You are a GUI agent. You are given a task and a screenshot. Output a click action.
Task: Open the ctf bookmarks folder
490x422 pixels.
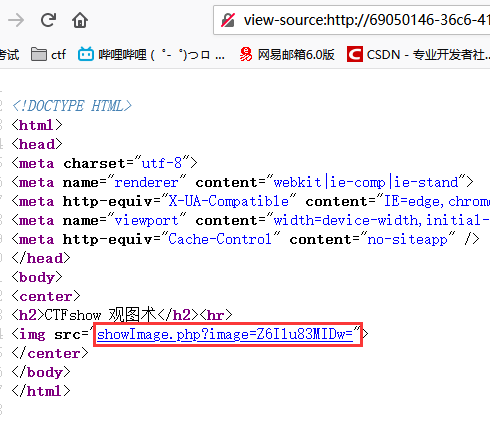tap(48, 54)
